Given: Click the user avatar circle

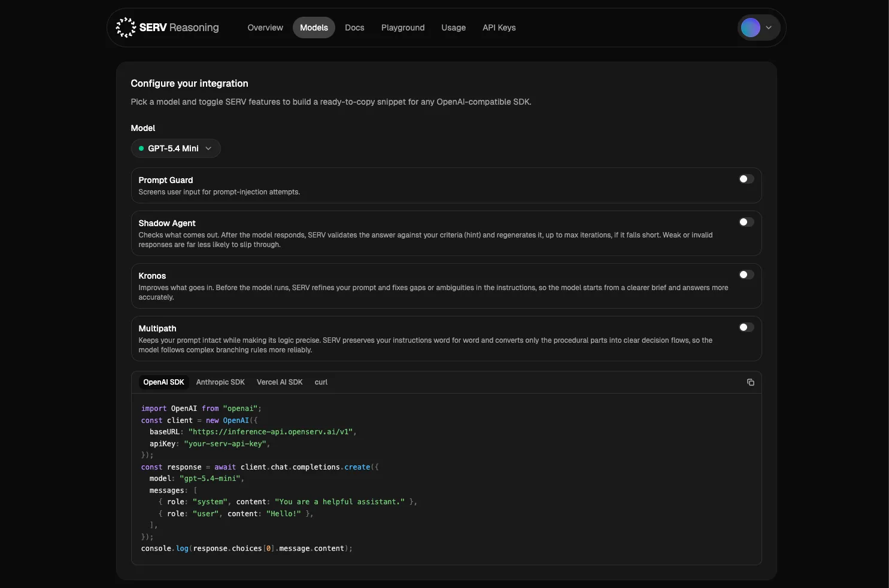Looking at the screenshot, I should (x=750, y=28).
